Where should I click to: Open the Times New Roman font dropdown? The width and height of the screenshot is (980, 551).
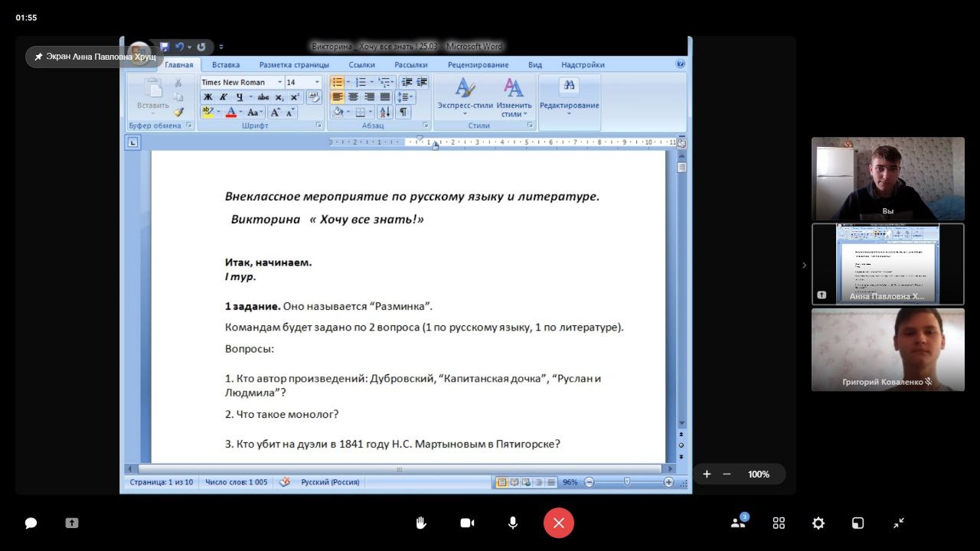[279, 82]
